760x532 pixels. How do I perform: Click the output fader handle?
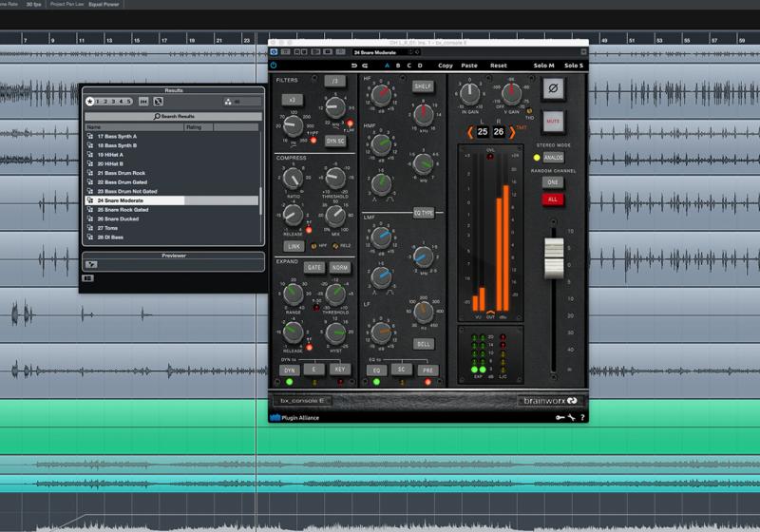[553, 259]
